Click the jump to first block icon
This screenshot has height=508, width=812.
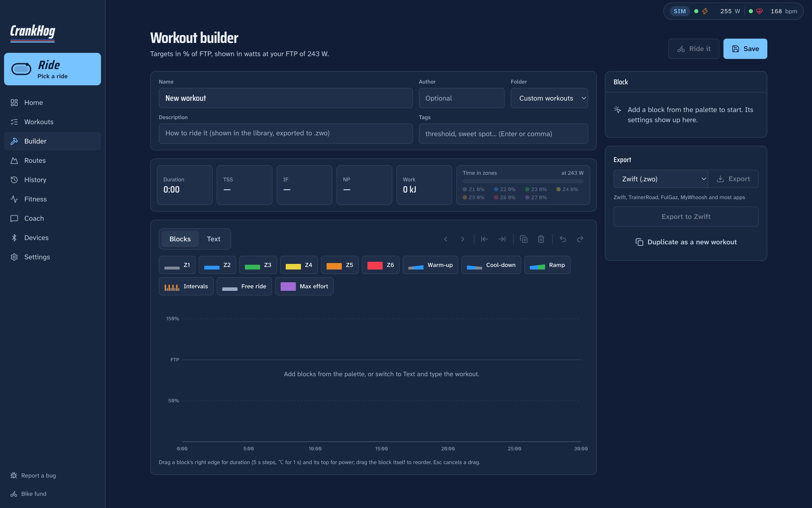click(x=484, y=239)
